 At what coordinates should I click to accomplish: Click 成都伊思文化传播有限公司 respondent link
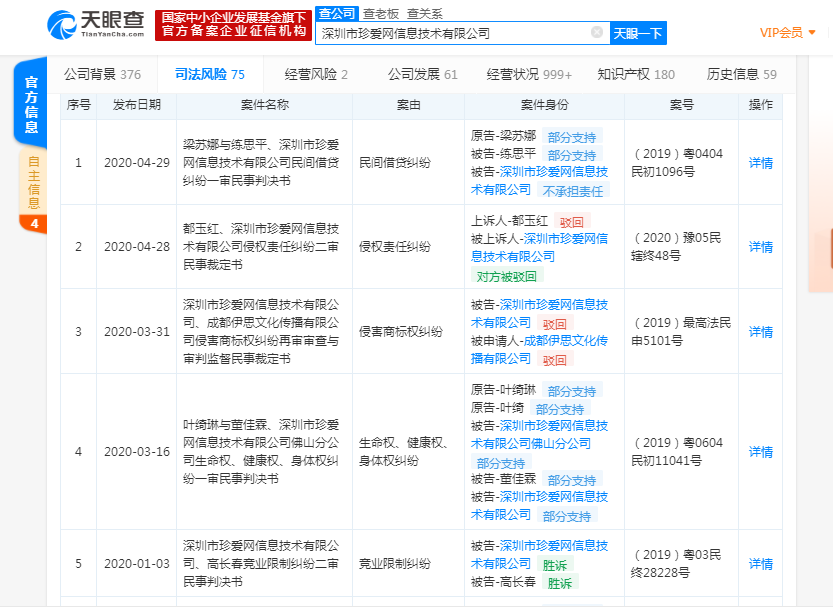(x=539, y=350)
